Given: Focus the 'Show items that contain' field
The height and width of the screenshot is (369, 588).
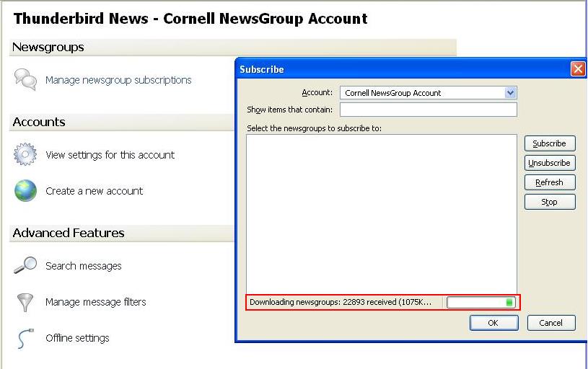Looking at the screenshot, I should point(428,110).
